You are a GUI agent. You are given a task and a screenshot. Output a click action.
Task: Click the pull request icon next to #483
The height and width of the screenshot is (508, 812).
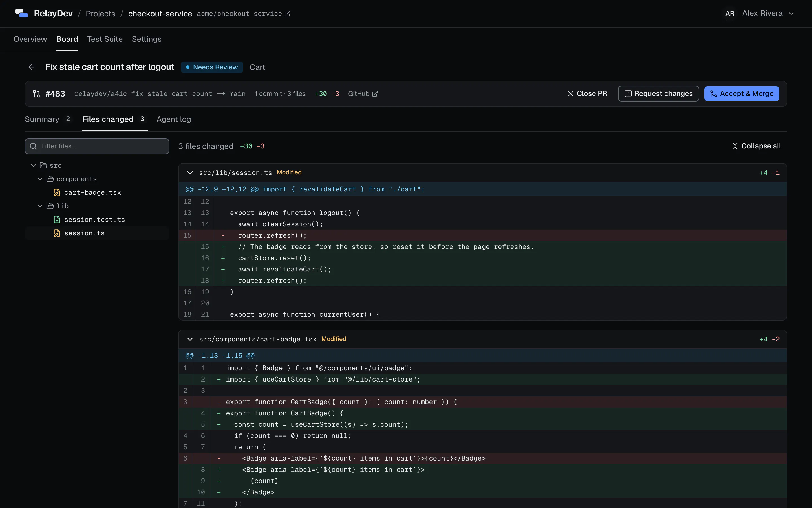[37, 94]
